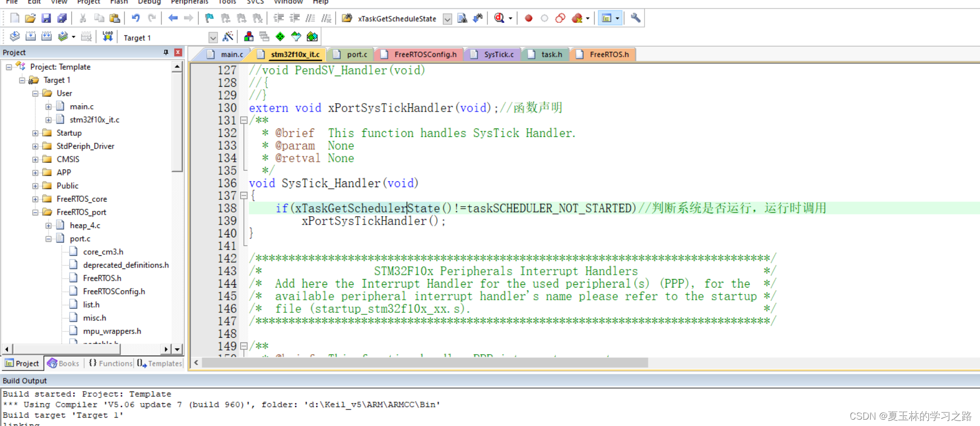The image size is (980, 426).
Task: Collapse the port.c dependency list
Action: [49, 239]
